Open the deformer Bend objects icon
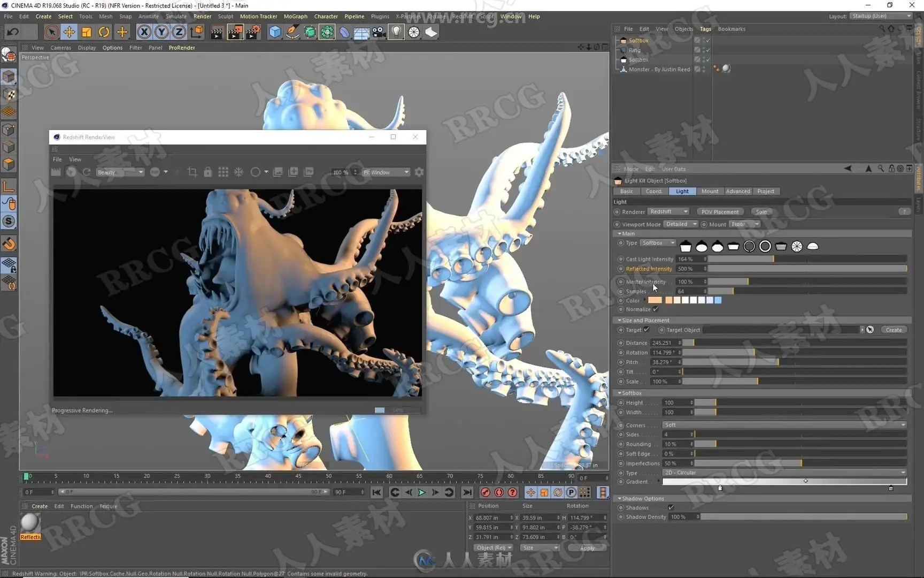Image resolution: width=924 pixels, height=578 pixels. pos(344,32)
